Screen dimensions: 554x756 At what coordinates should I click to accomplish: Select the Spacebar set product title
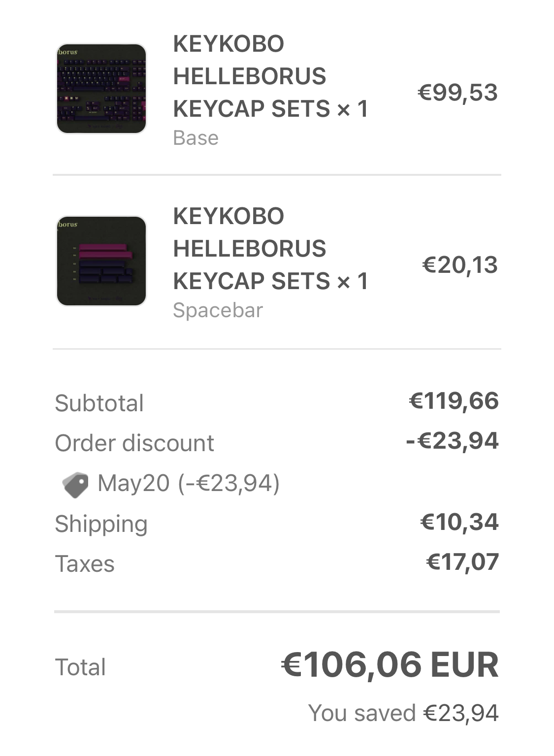click(x=270, y=249)
